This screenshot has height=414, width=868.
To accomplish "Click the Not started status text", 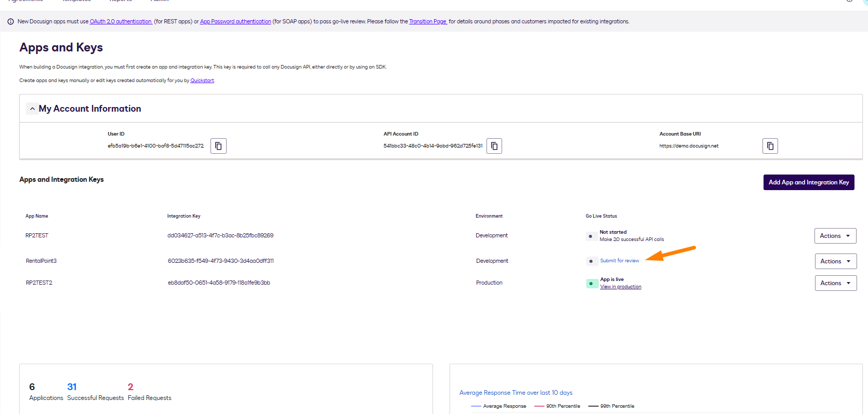I will pos(613,232).
